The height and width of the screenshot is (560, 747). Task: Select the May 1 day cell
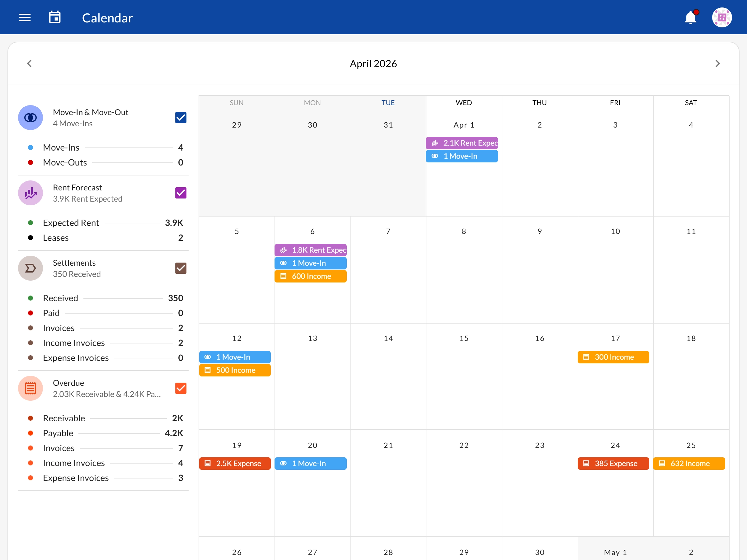coord(615,548)
